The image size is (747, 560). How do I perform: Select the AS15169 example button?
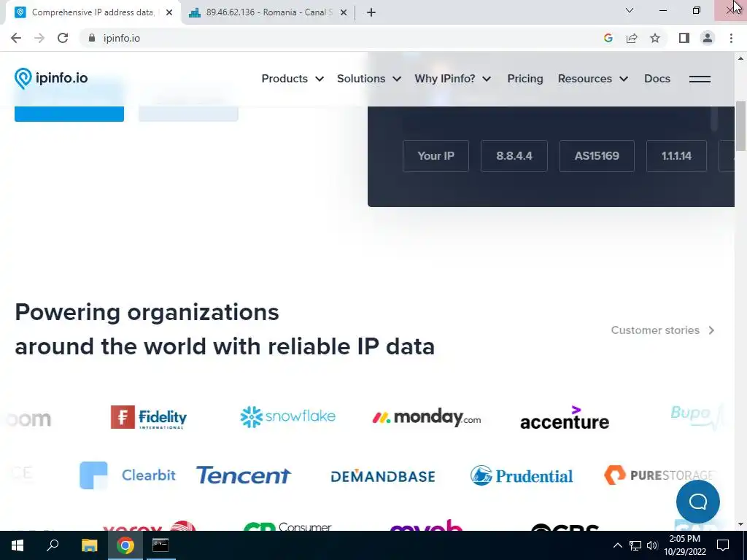click(x=597, y=156)
